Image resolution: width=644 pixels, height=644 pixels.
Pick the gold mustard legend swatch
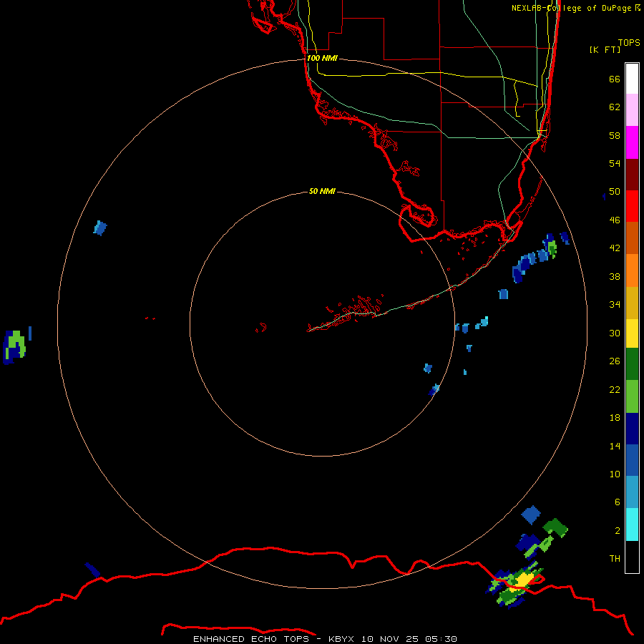coord(632,303)
